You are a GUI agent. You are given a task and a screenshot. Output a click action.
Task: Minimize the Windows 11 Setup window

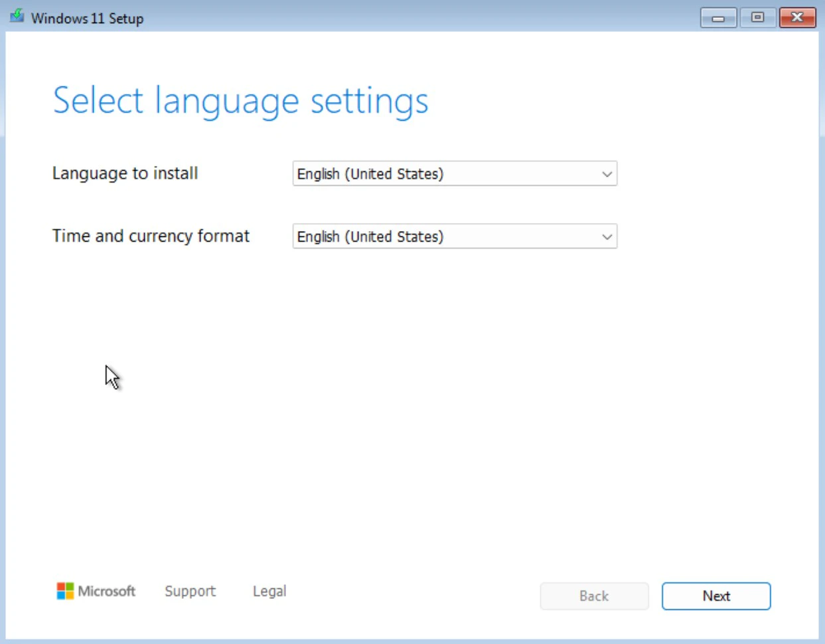point(718,18)
